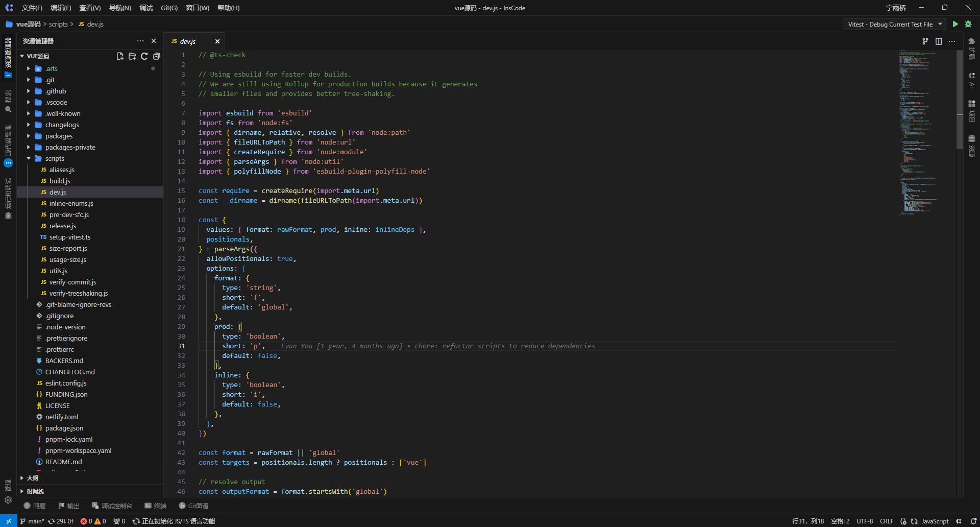980x527 pixels.
Task: Change the 空格: 2 indentation setting
Action: click(840, 521)
